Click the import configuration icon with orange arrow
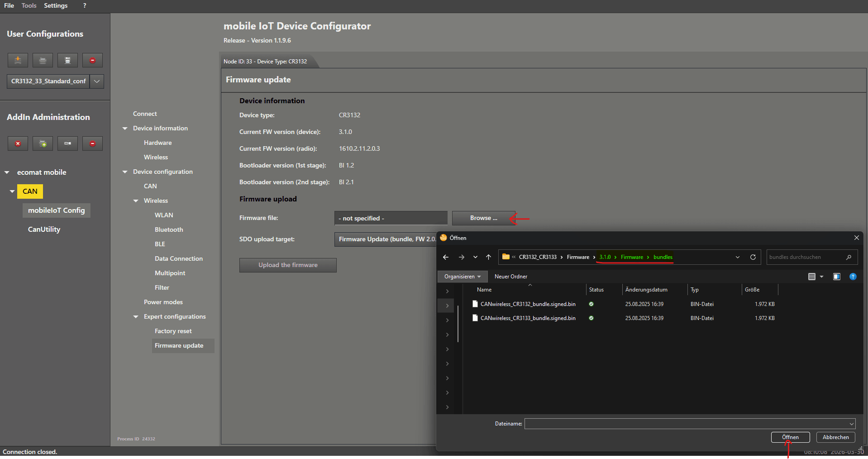This screenshot has width=868, height=459. tap(18, 60)
